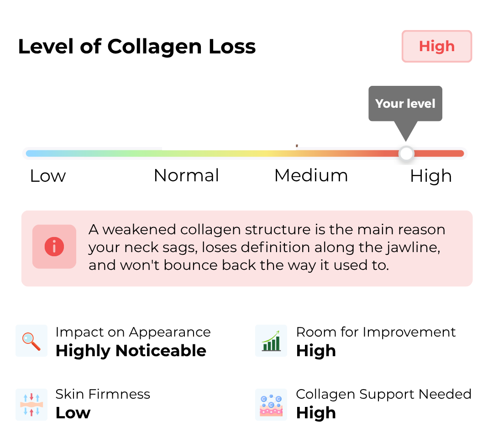Click the Skin Firmness arrows icon
Screen dimensions: 493x448
tap(31, 405)
